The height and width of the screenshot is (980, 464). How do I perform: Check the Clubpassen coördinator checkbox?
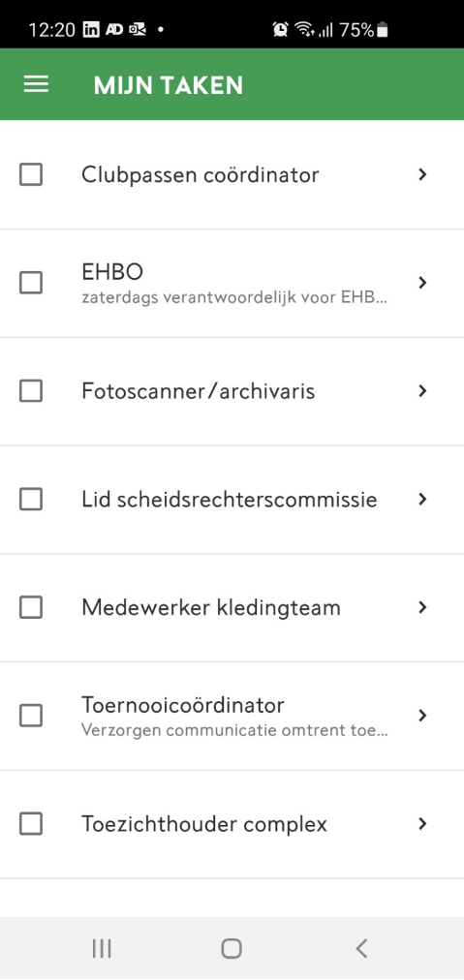pyautogui.click(x=31, y=175)
